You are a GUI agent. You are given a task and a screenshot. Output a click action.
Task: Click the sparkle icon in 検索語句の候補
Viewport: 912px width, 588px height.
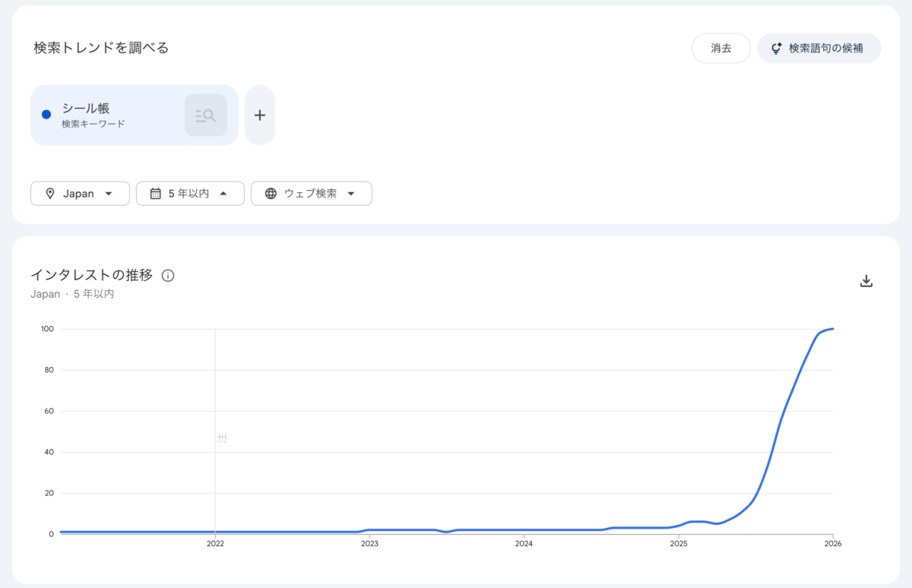(776, 49)
